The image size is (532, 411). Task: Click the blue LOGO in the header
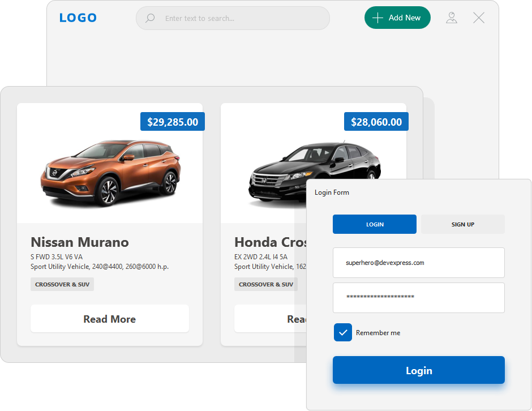(78, 18)
